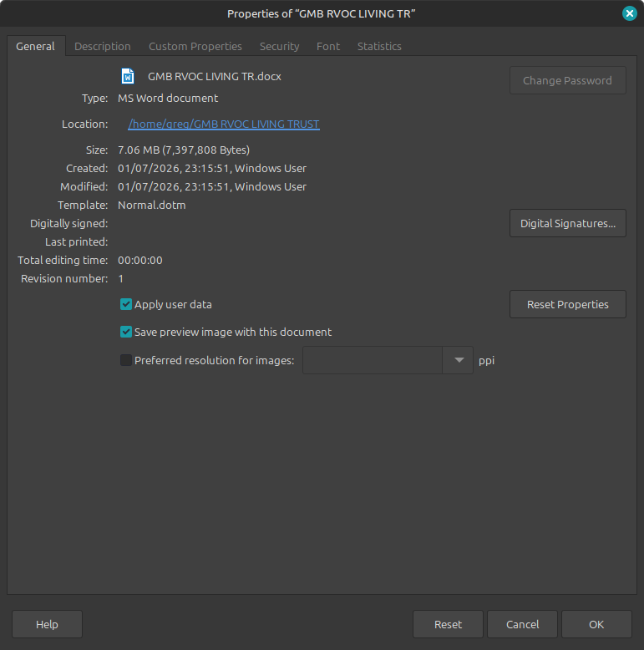Click the Digital Signatures... button

tap(567, 223)
